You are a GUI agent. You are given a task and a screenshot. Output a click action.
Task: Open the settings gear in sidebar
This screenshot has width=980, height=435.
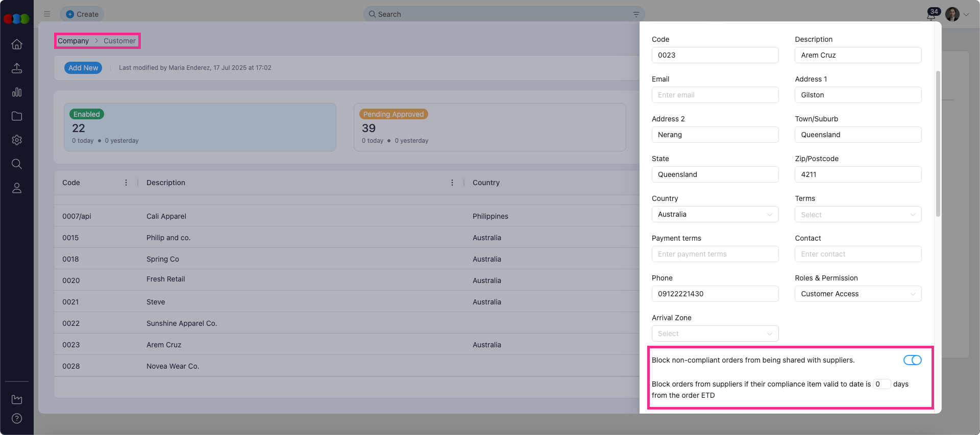coord(17,140)
